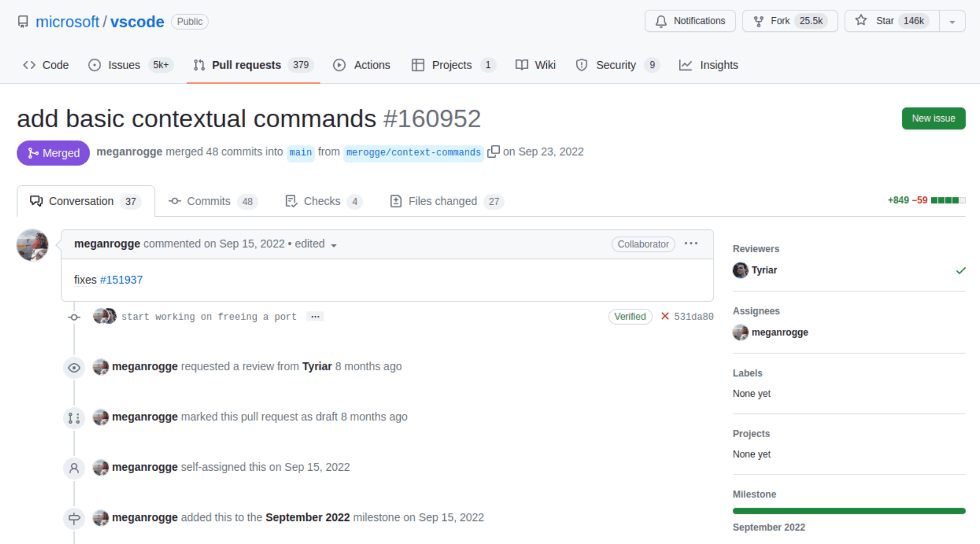The height and width of the screenshot is (544, 980).
Task: Click the Tyriar reviewer avatar
Action: click(x=740, y=270)
